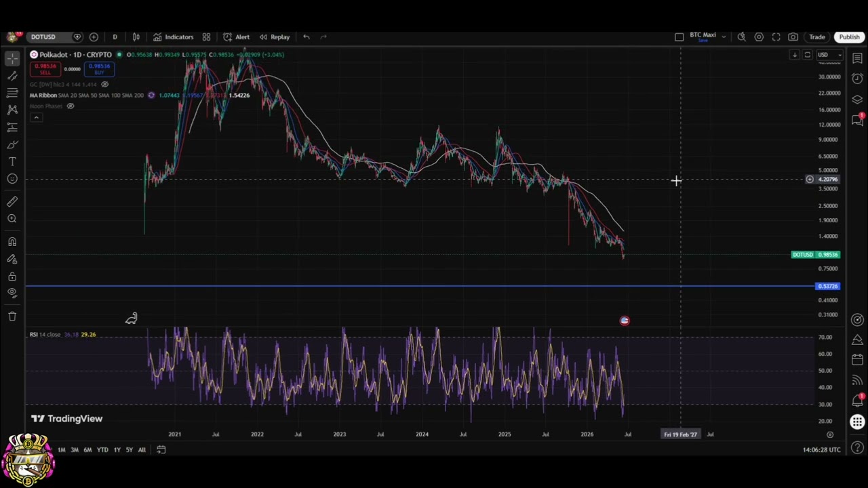
Task: Click the down-arrow button beside USD
Action: click(794, 55)
